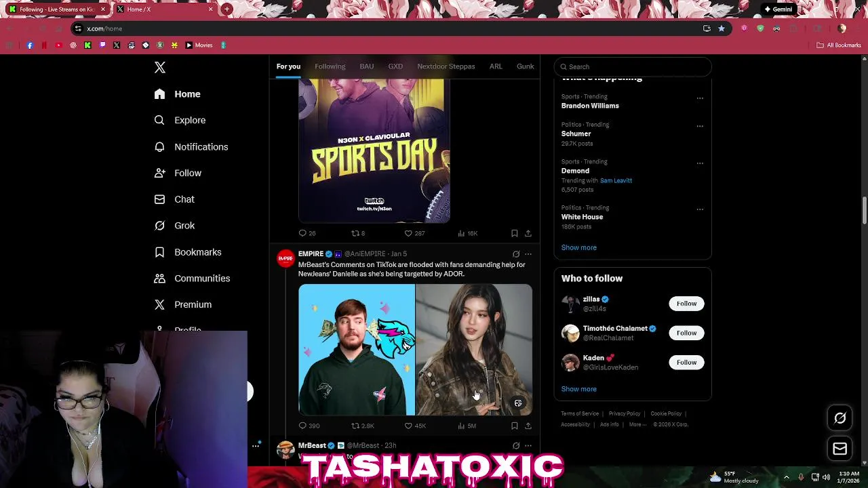
Task: Bookmark this page with the star icon
Action: click(x=722, y=28)
